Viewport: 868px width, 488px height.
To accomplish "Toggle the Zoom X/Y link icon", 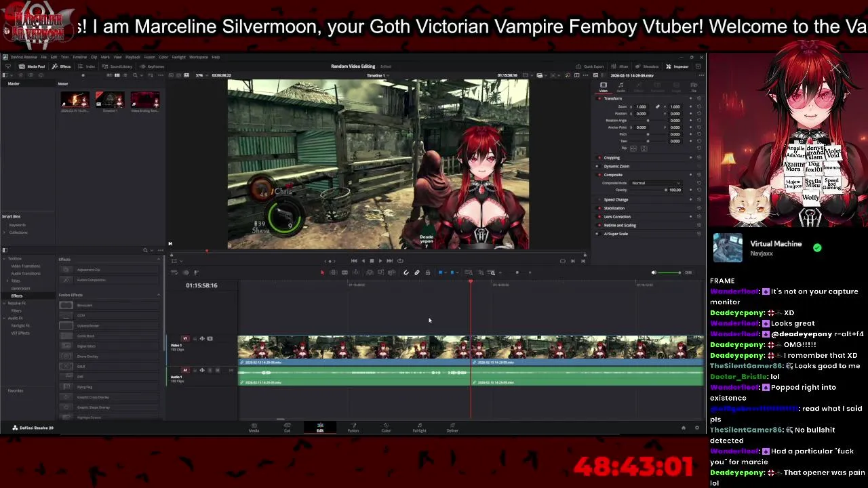I will coord(657,106).
